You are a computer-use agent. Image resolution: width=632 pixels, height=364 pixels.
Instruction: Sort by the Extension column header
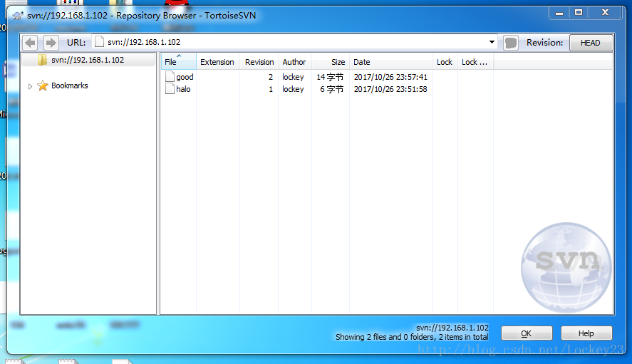tap(217, 62)
